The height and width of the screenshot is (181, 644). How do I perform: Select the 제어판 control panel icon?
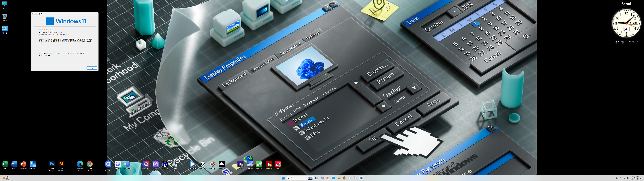5,30
